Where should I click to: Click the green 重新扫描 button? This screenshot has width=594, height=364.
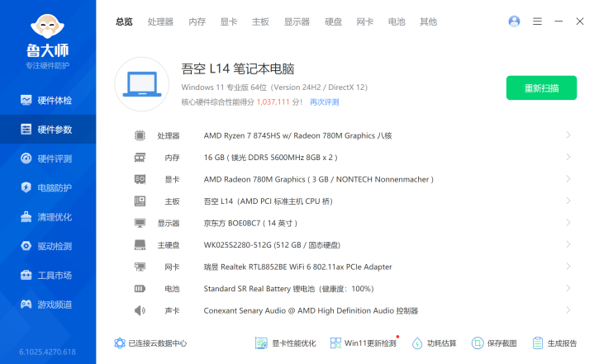(x=541, y=87)
